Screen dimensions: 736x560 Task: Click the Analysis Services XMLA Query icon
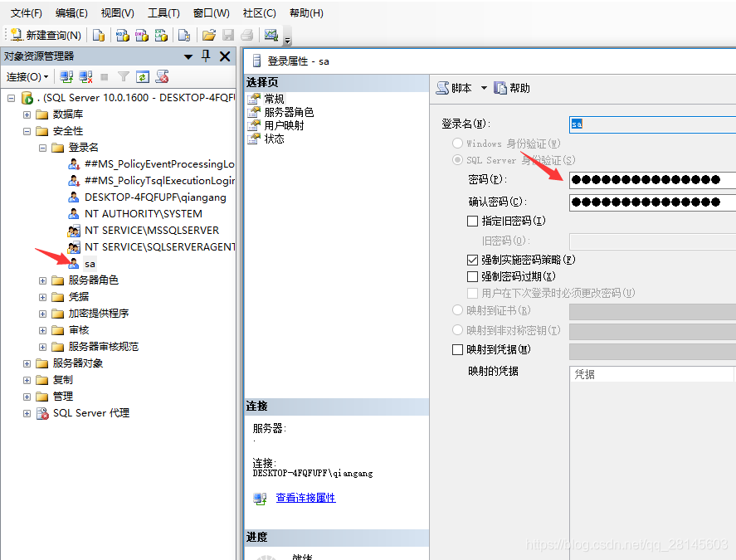pos(161,35)
